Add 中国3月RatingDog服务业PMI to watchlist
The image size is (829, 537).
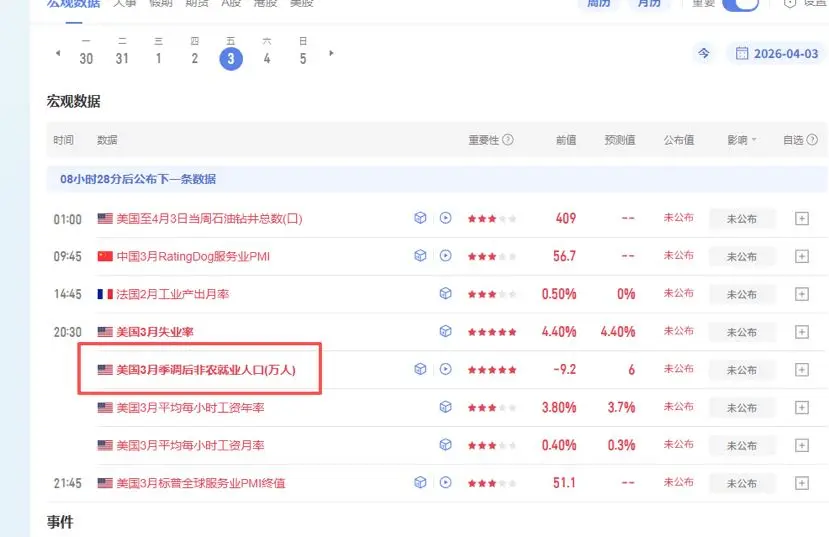tap(802, 256)
